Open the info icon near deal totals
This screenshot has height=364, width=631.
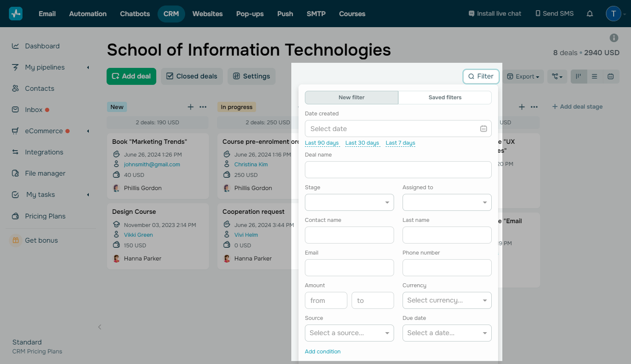[x=614, y=38]
